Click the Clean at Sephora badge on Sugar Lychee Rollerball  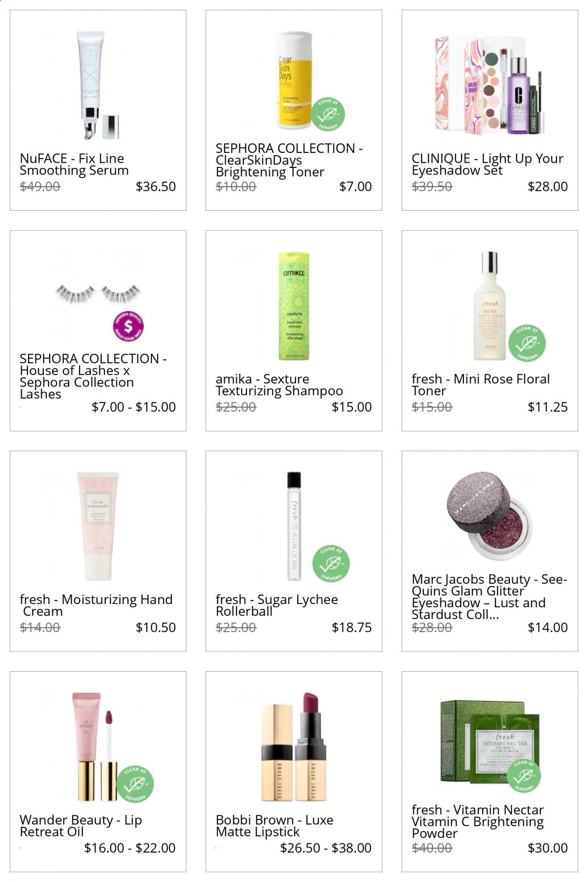(331, 564)
